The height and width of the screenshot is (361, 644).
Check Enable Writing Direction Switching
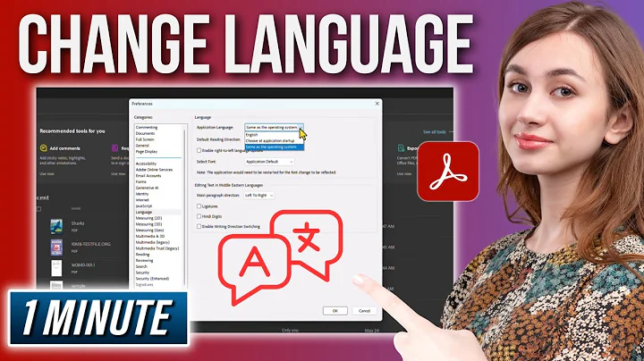(x=199, y=226)
